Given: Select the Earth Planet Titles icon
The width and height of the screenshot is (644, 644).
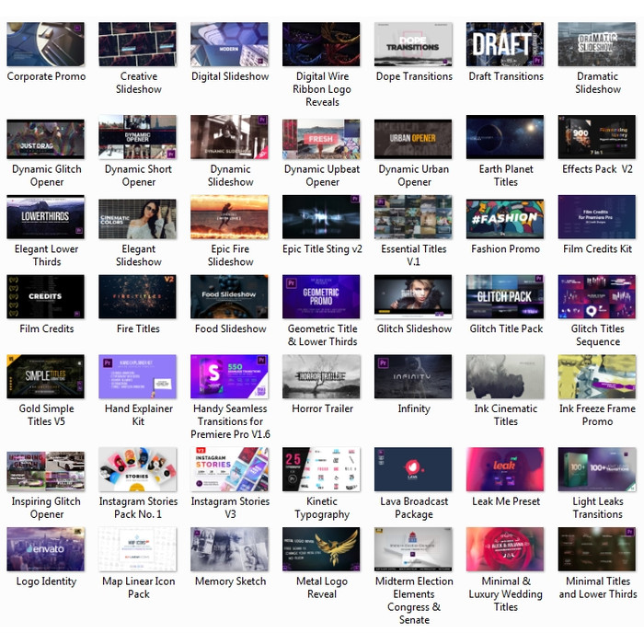Looking at the screenshot, I should pyautogui.click(x=506, y=137).
